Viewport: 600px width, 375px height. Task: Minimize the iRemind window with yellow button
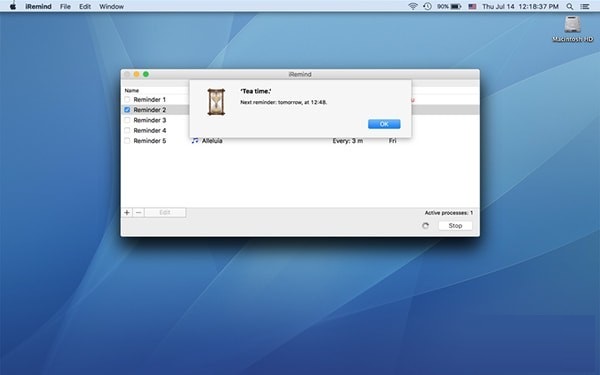point(137,74)
